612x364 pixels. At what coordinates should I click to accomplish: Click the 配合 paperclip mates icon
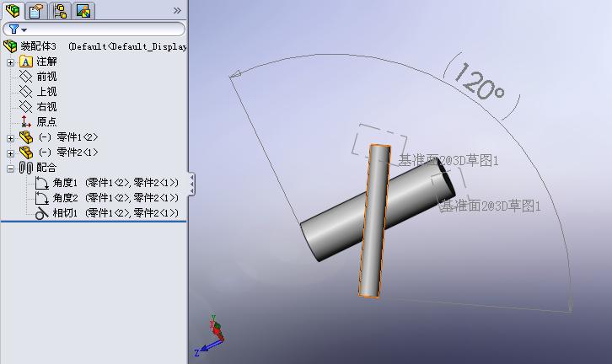(26, 168)
